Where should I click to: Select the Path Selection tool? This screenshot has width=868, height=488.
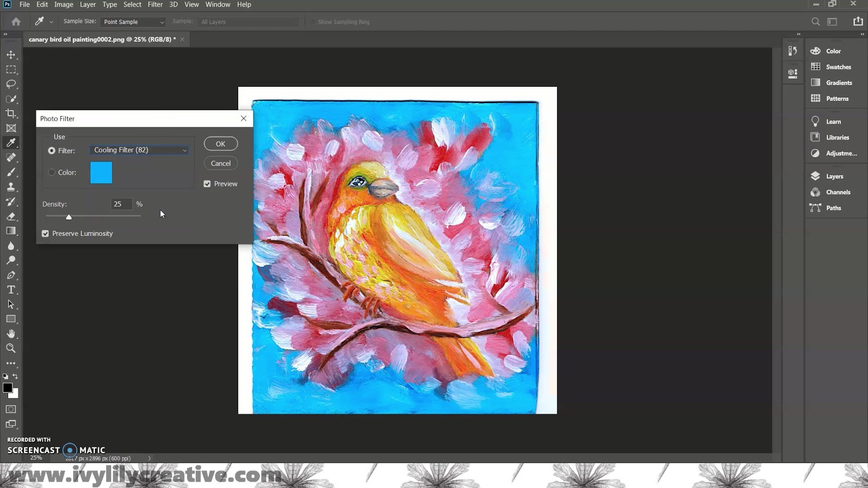[x=11, y=304]
